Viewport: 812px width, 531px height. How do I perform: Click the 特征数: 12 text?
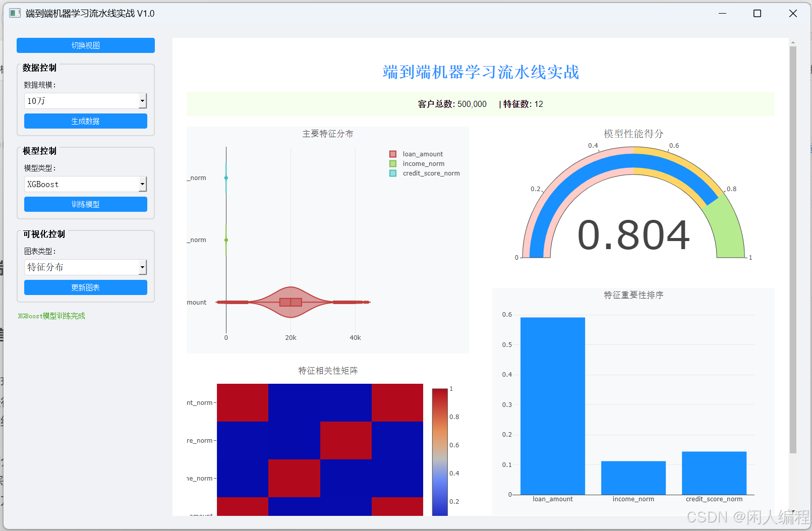click(x=523, y=104)
